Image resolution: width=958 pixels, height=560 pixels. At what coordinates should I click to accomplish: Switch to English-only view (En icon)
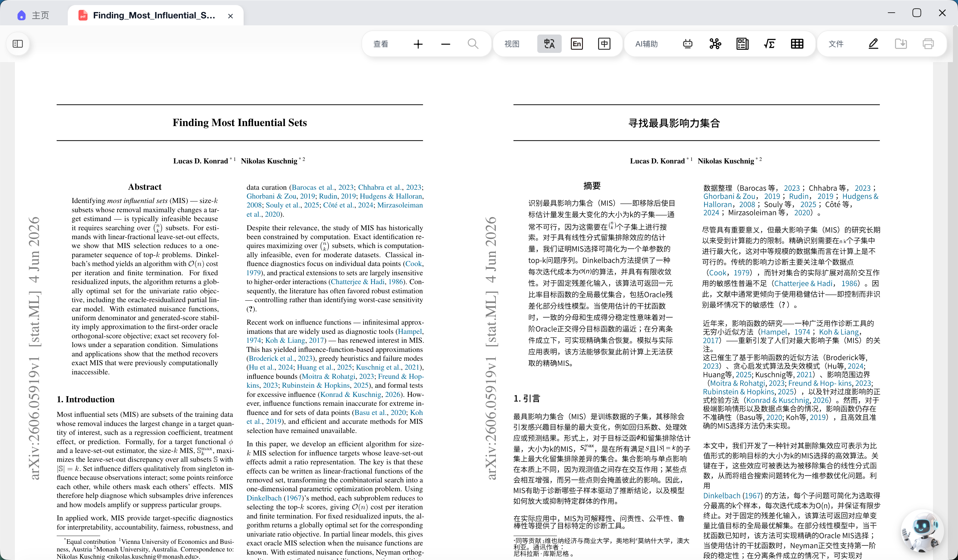click(x=577, y=44)
